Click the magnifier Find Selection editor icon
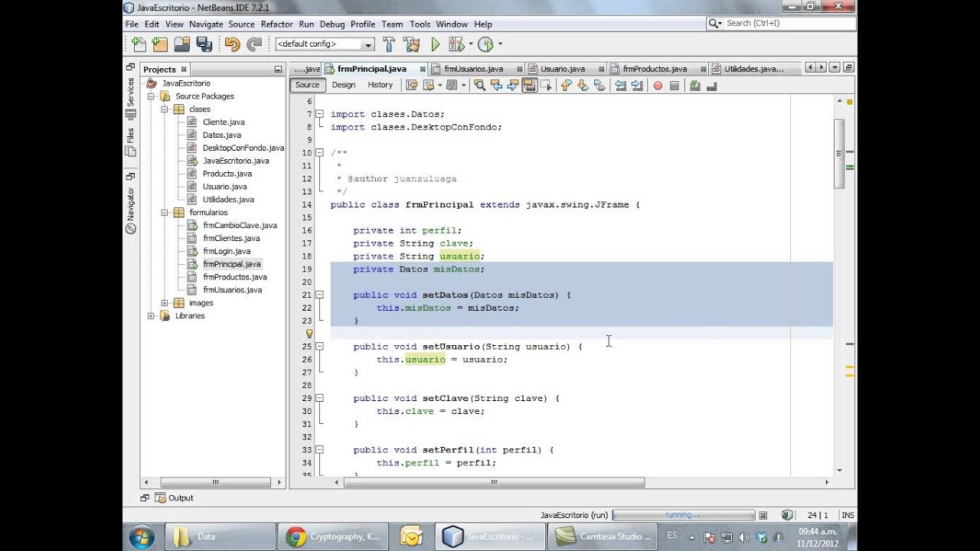The width and height of the screenshot is (980, 551). (x=479, y=86)
